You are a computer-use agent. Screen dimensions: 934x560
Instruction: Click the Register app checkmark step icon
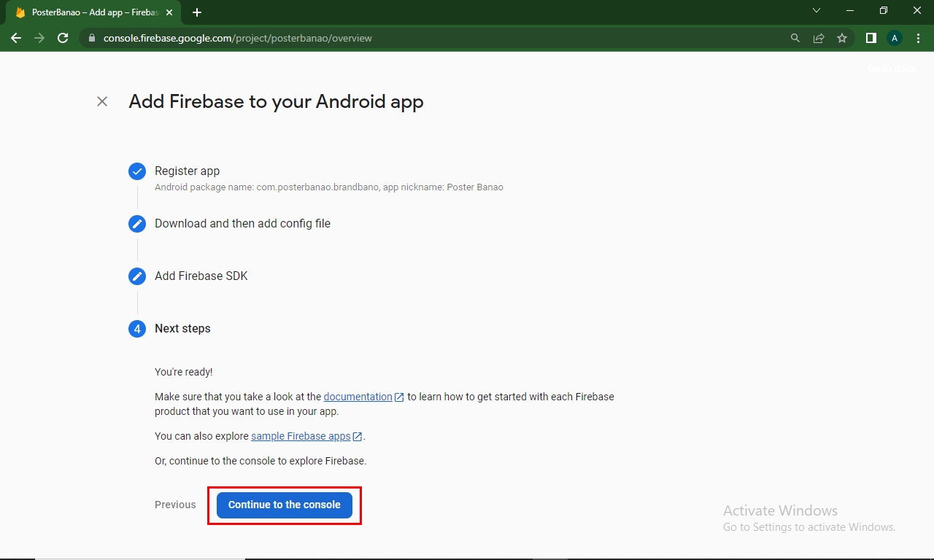(x=137, y=171)
